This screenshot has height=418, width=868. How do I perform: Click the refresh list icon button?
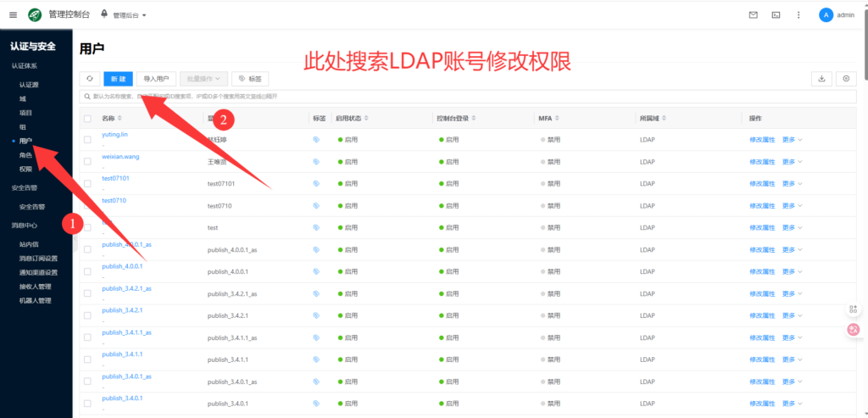[90, 78]
